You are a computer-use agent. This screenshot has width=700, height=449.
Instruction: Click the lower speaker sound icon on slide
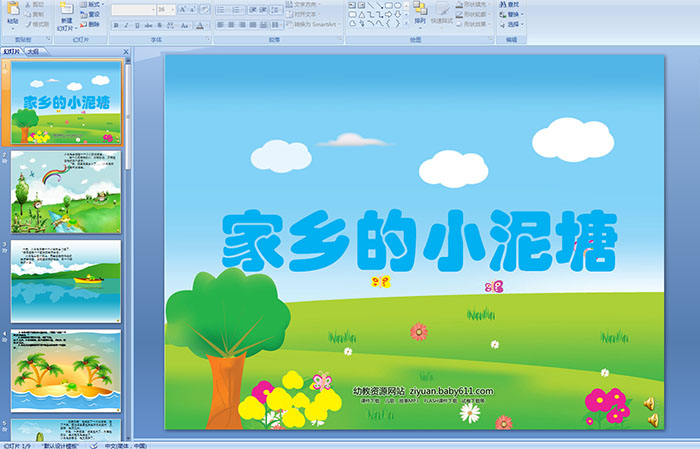pos(654,420)
